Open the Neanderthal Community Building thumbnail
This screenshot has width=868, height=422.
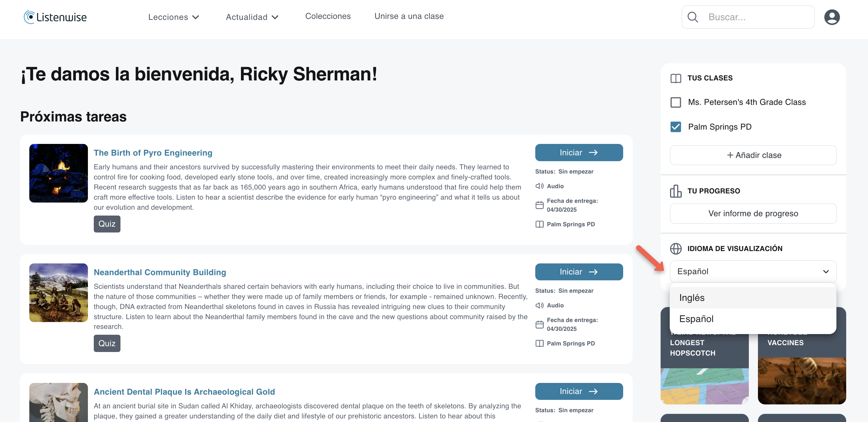[x=59, y=293]
